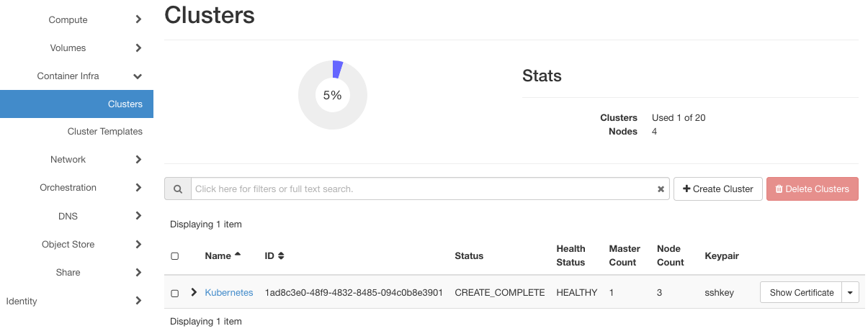
Task: Expand the DNS menu chevron
Action: [x=138, y=216]
